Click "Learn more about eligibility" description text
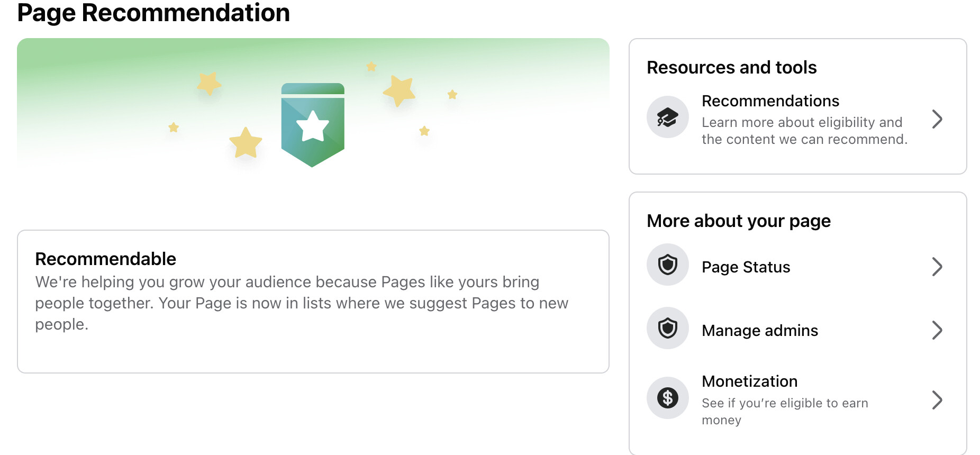Viewport: 980px width, 455px height. point(804,131)
